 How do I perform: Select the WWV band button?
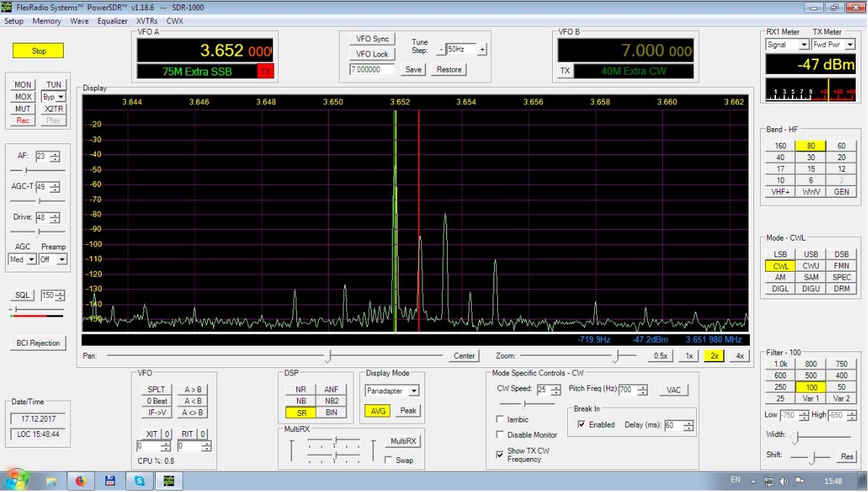coord(811,192)
